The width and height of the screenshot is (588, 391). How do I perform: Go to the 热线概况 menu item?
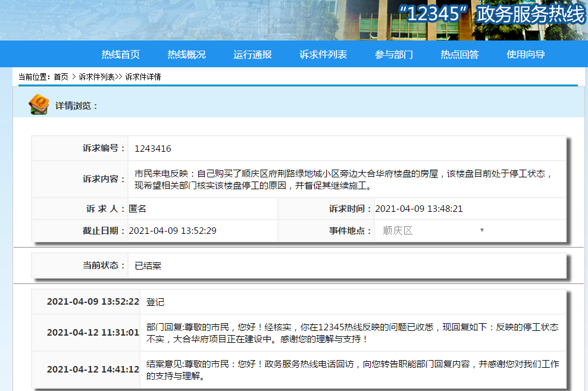click(186, 55)
